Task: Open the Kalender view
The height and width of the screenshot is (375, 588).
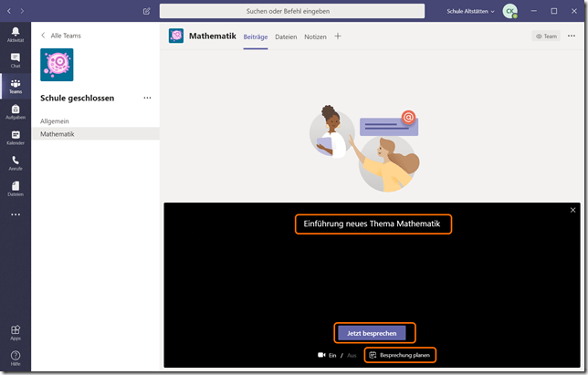Action: point(16,137)
